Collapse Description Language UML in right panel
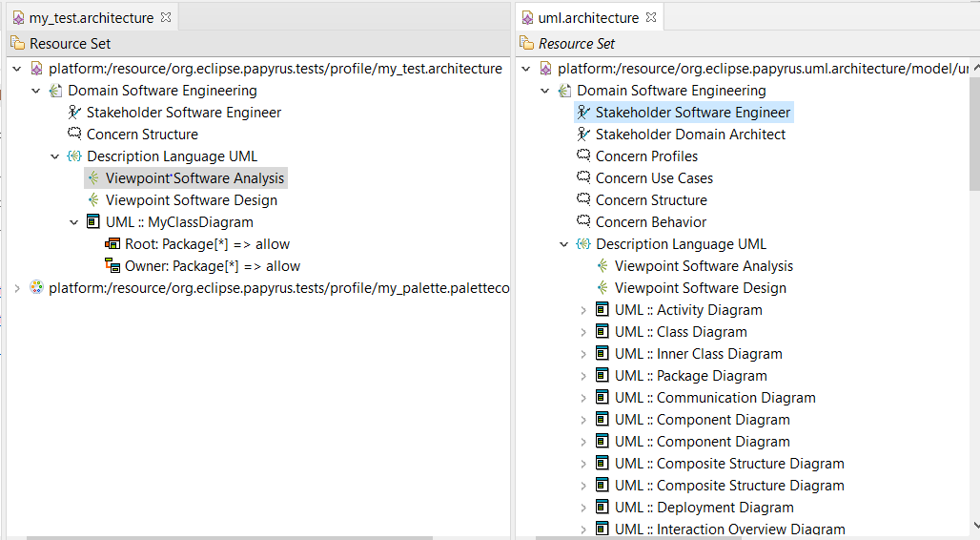 click(563, 244)
